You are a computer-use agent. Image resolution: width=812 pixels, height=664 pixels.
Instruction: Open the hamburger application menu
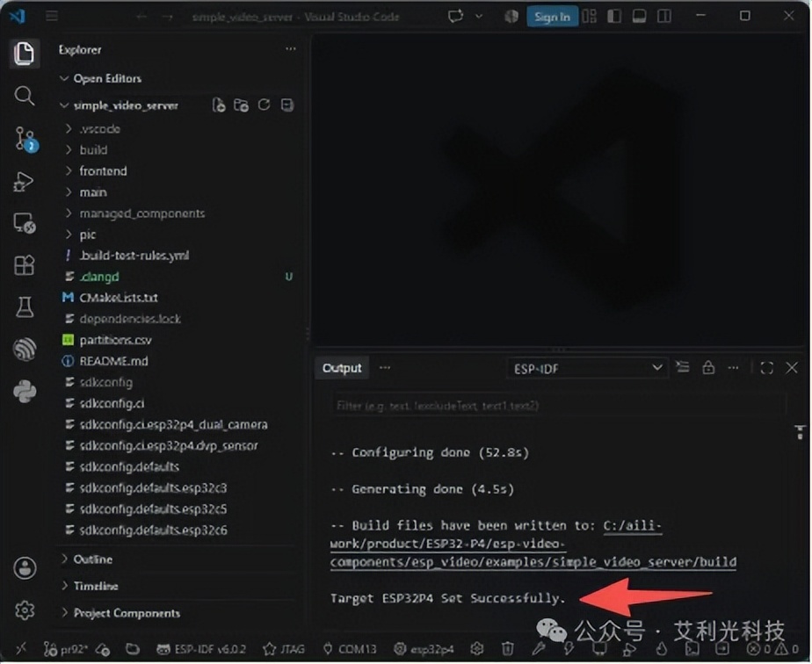pos(52,17)
